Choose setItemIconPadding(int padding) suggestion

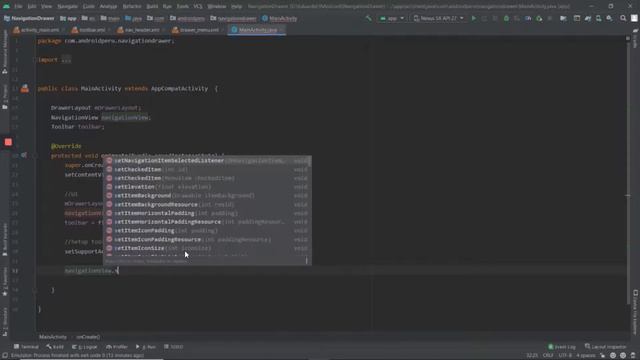click(x=207, y=231)
